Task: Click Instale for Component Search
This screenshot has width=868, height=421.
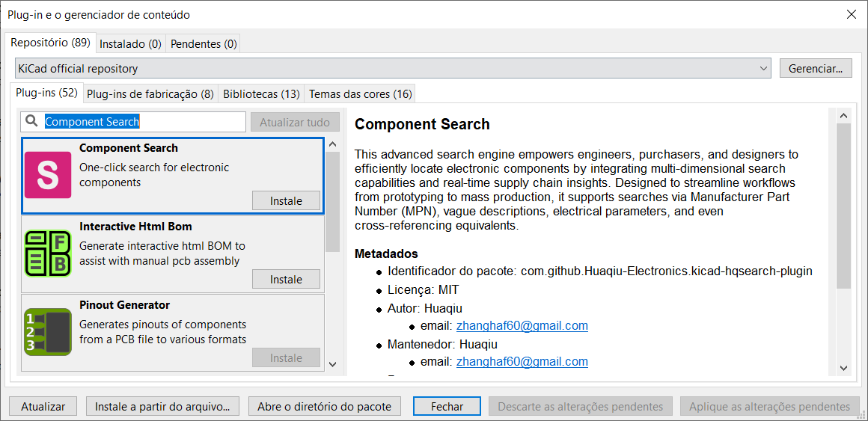Action: (286, 201)
